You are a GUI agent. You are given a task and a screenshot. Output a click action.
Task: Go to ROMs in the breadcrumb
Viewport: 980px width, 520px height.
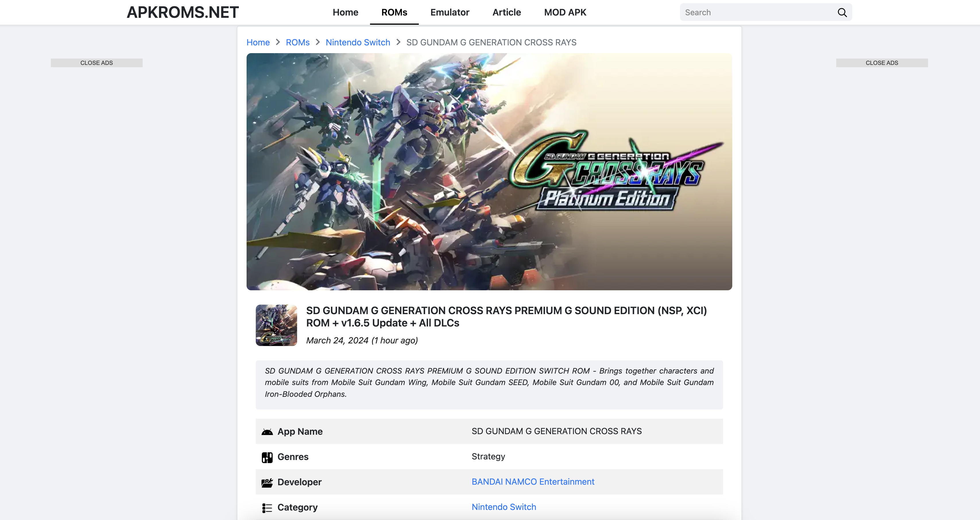[x=297, y=42]
